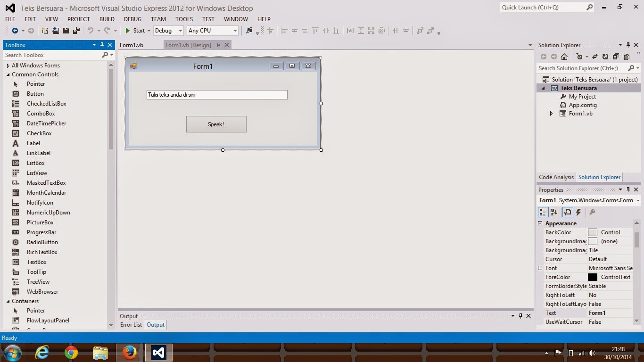644x362 pixels.
Task: Open the DEBUG menu
Action: [x=132, y=19]
